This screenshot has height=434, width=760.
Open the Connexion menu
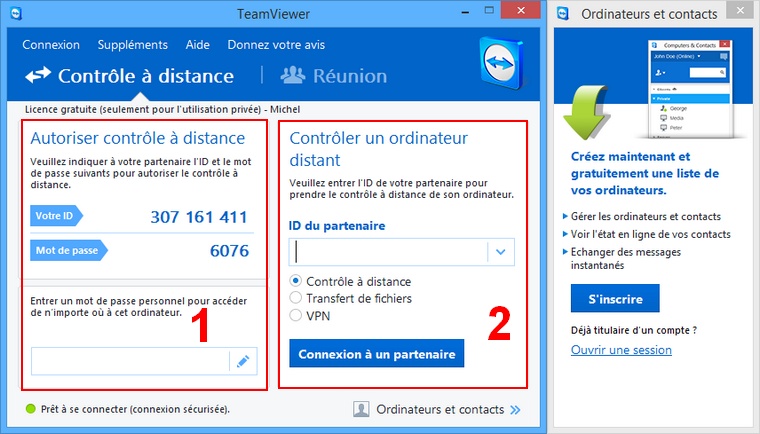(51, 45)
